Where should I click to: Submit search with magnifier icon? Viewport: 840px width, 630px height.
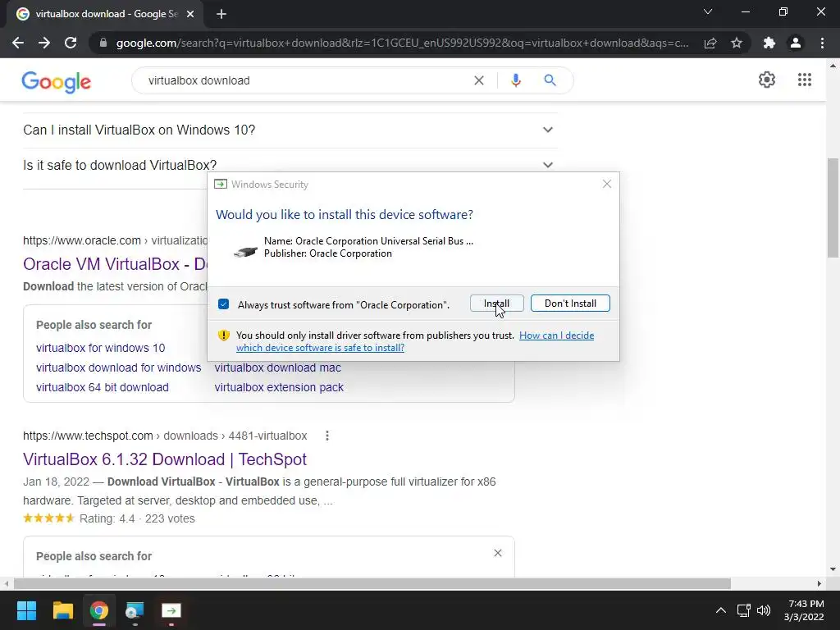[x=550, y=80]
